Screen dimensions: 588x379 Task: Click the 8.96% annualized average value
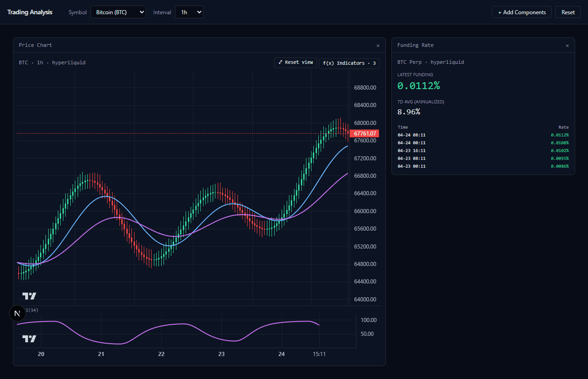pos(409,112)
